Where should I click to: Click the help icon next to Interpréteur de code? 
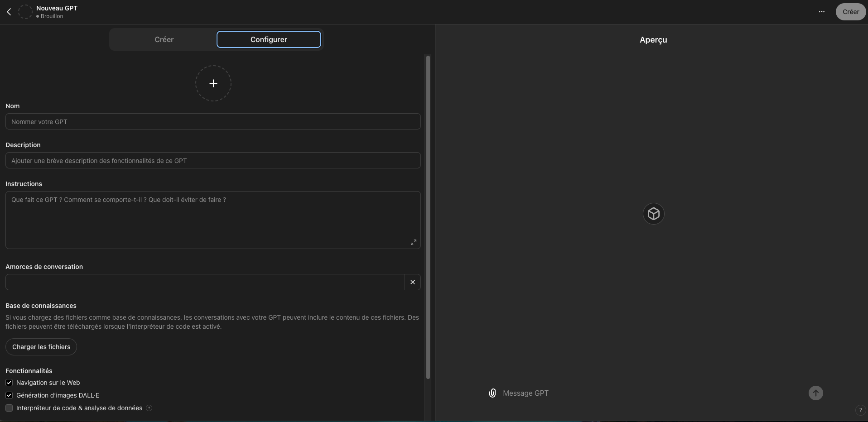coord(149,408)
